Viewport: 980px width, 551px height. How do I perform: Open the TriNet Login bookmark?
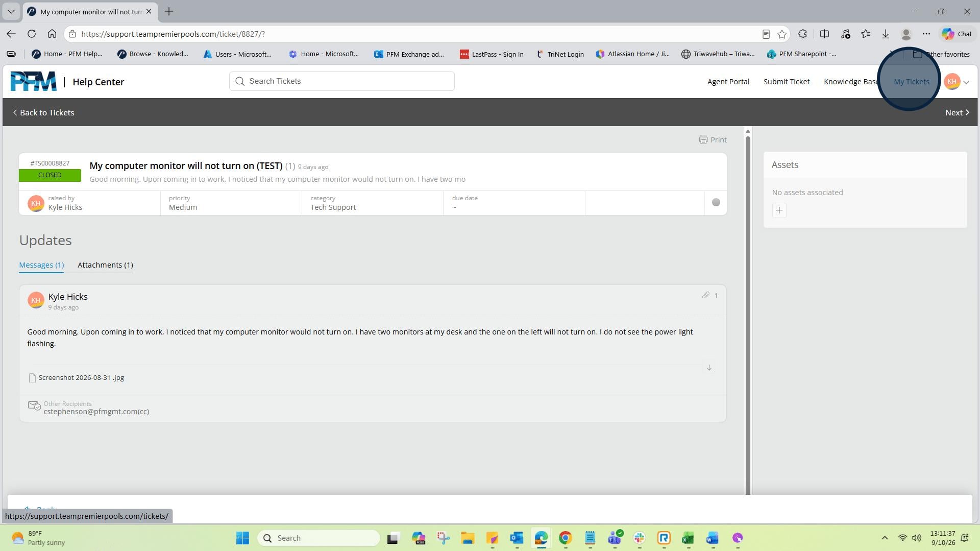pos(560,54)
